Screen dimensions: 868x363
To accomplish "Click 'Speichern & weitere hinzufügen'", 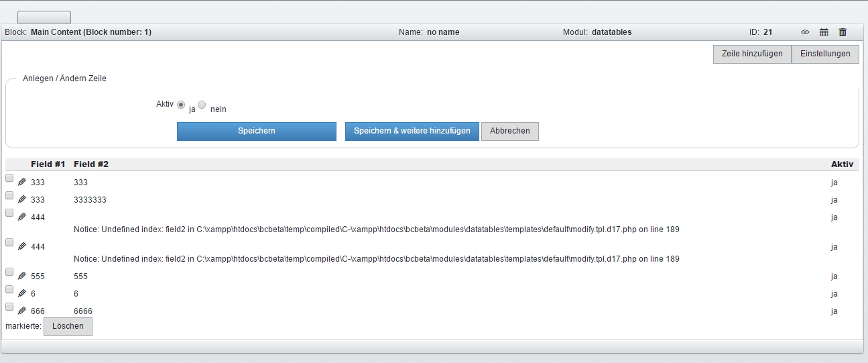I will click(412, 132).
